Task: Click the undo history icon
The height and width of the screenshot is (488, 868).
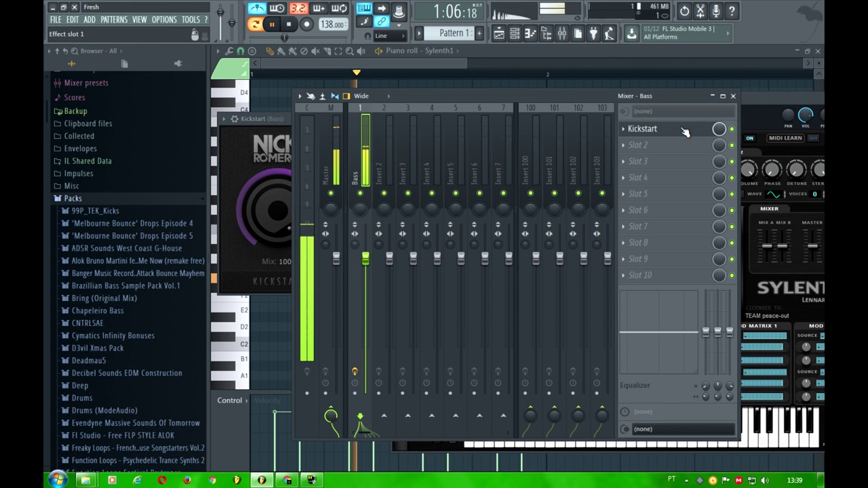Action: pyautogui.click(x=684, y=11)
